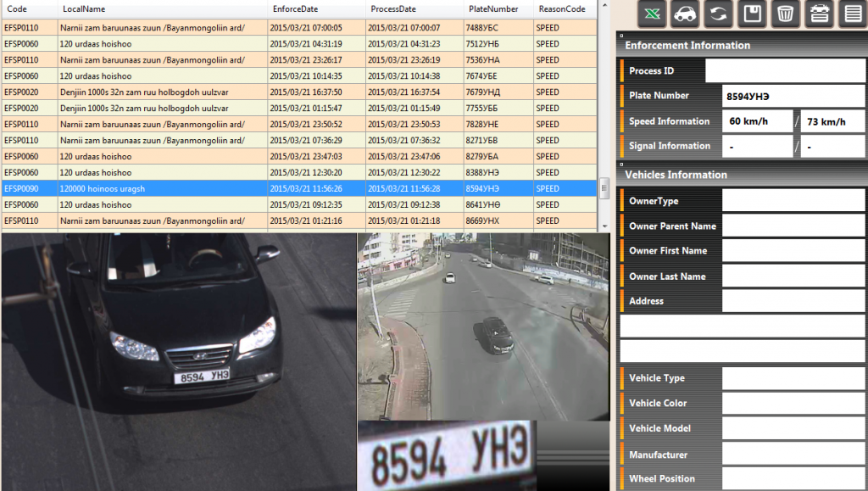Click the Vehicle Color input field
The image size is (868, 491).
tap(793, 404)
